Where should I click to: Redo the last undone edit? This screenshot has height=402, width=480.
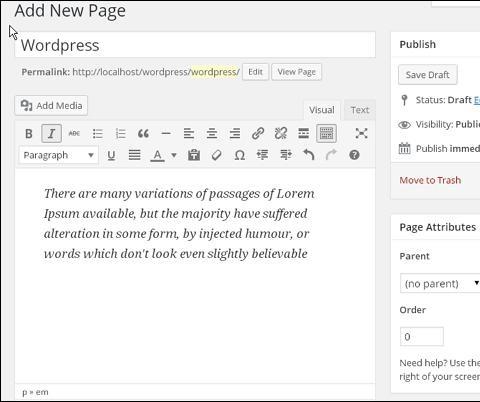331,155
